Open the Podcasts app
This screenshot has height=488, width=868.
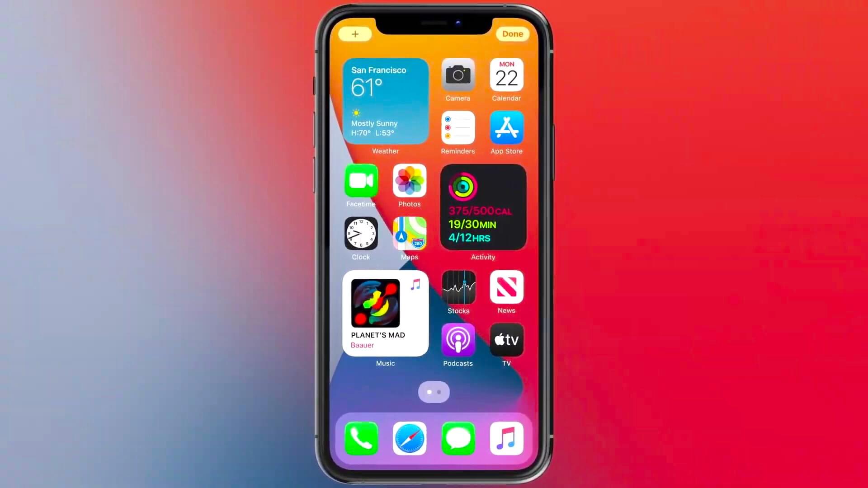pos(458,340)
